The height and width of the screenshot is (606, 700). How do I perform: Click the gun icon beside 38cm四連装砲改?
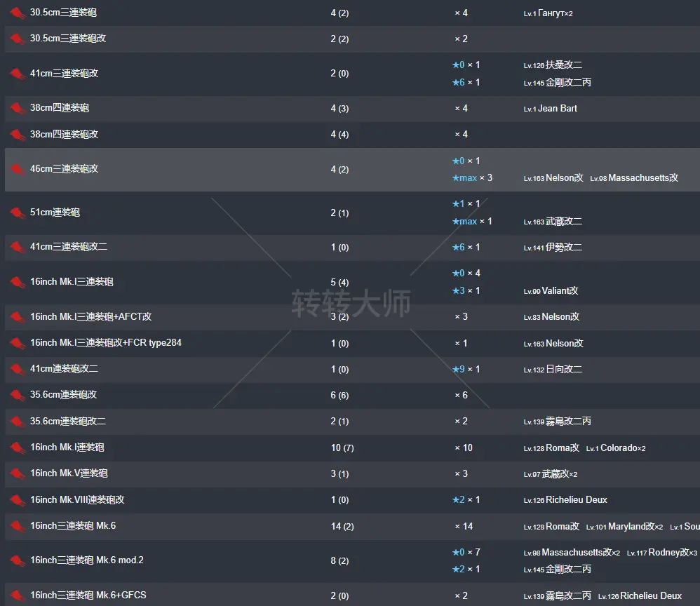click(x=18, y=135)
